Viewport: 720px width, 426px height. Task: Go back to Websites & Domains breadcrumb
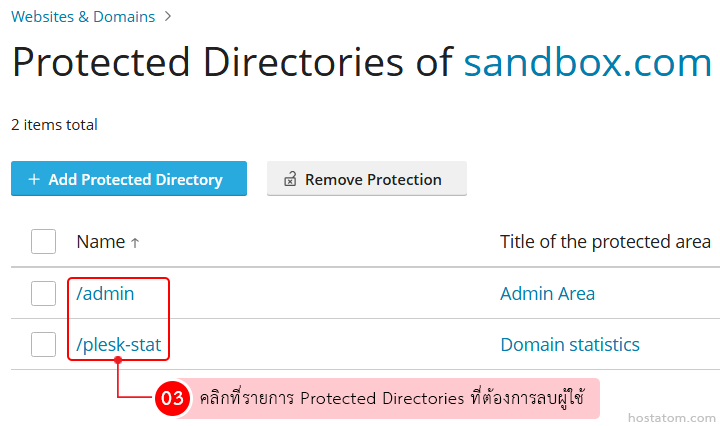[x=83, y=16]
